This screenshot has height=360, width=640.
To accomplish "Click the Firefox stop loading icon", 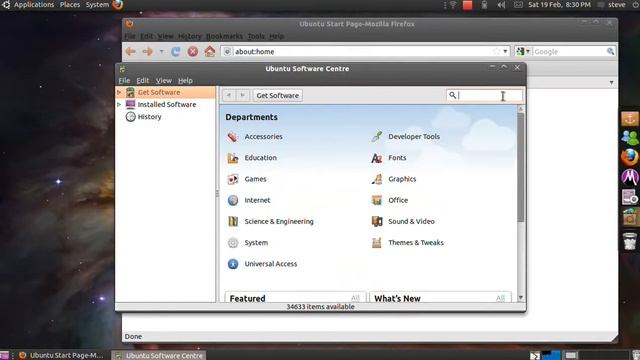I will point(193,51).
